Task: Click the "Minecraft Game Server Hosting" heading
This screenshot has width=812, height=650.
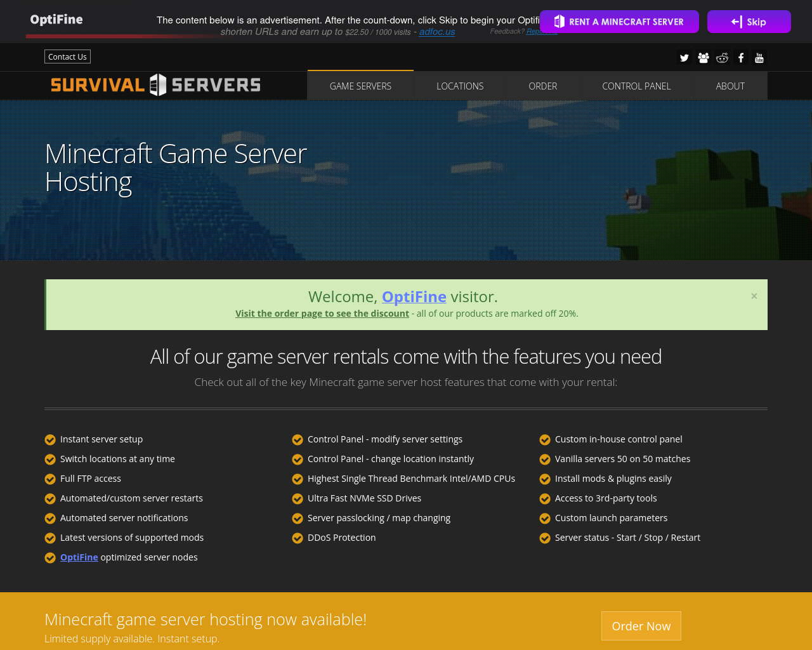Action: [176, 168]
